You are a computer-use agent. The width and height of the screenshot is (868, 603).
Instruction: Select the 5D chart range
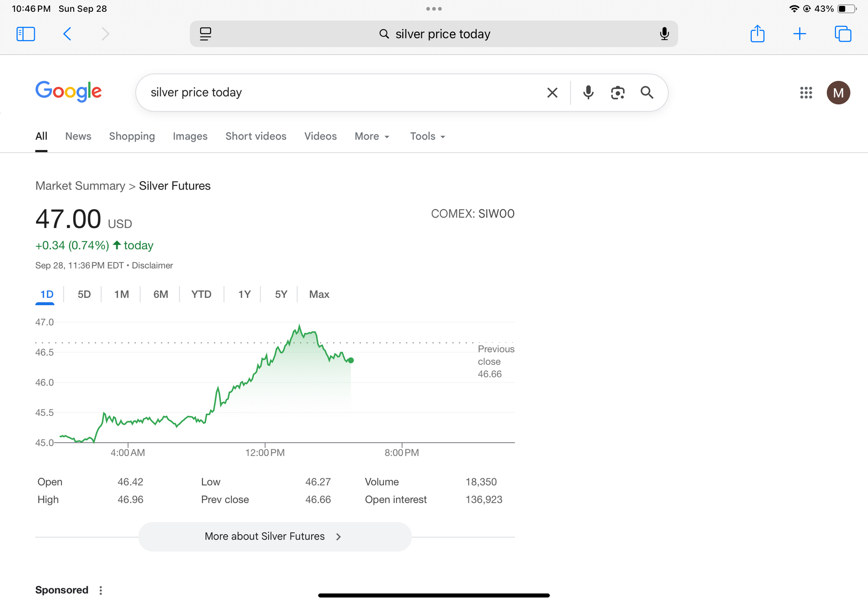pyautogui.click(x=84, y=295)
